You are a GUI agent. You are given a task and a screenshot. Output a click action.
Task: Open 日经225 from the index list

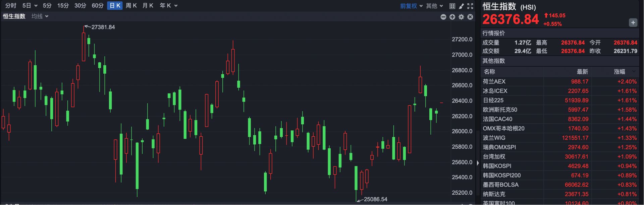[493, 100]
